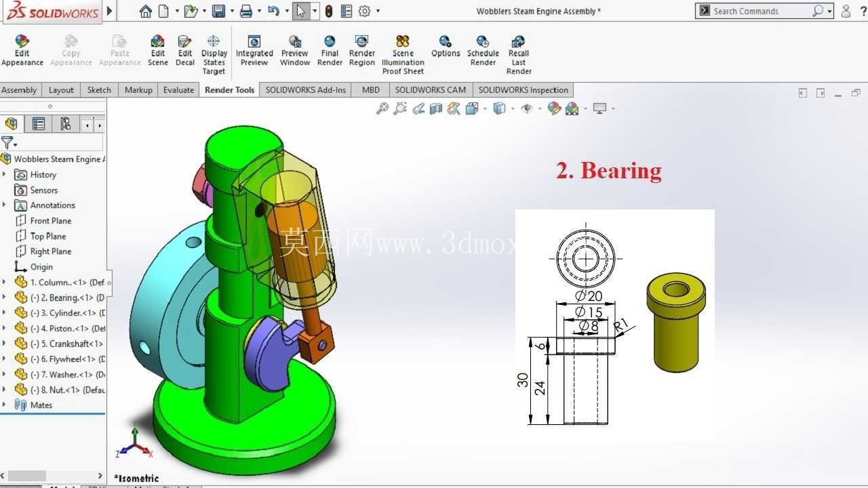The width and height of the screenshot is (868, 488).
Task: Open the View Orientation dropdown arrow
Action: 485,108
